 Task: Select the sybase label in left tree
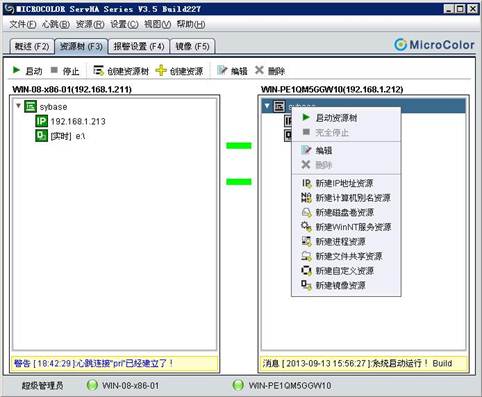pyautogui.click(x=53, y=107)
